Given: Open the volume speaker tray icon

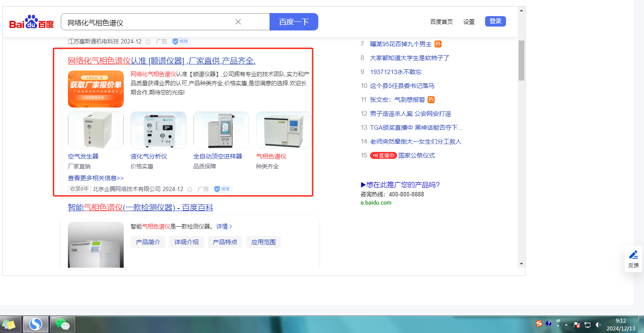Looking at the screenshot, I should tap(598, 325).
